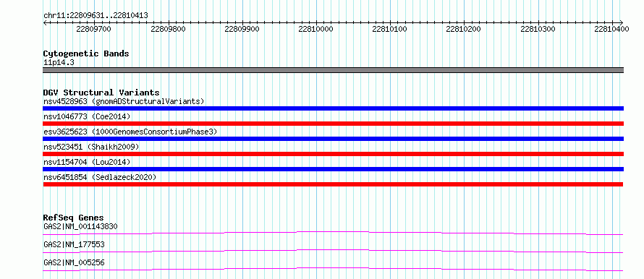Open variant nsv1154704 (Lou2014) label
This screenshot has width=644, height=279.
pos(87,162)
